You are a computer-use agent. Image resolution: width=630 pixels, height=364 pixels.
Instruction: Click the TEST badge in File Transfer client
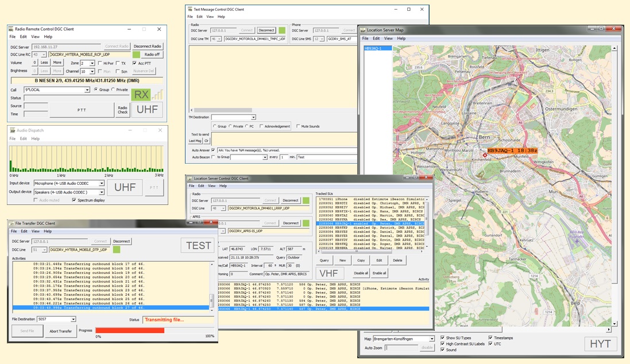[x=198, y=245]
